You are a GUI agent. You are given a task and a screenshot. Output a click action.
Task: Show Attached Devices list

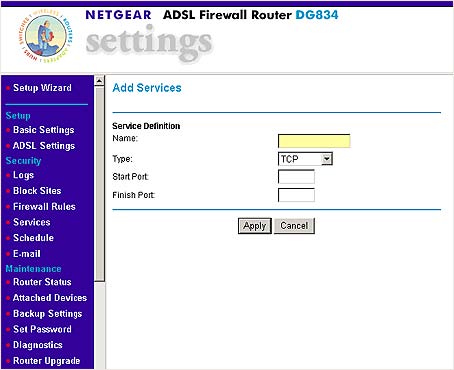click(50, 298)
